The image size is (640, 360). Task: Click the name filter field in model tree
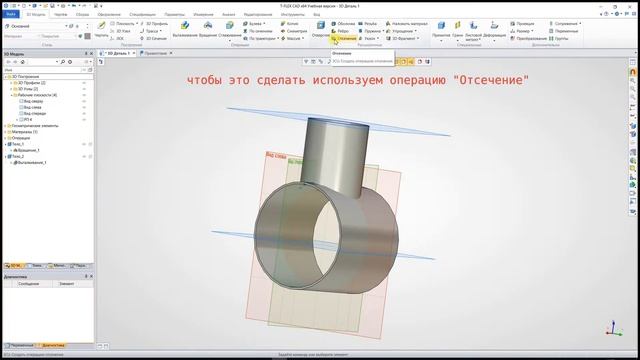42,70
